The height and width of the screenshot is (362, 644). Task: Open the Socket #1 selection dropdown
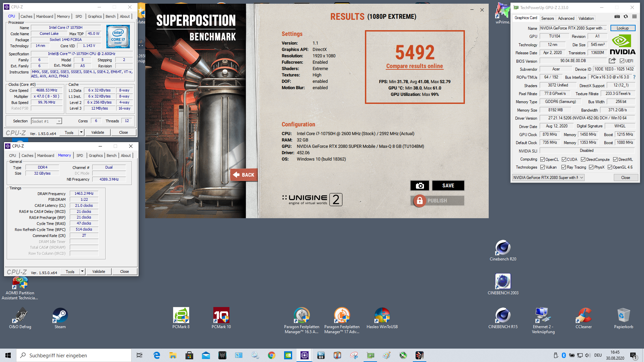46,121
